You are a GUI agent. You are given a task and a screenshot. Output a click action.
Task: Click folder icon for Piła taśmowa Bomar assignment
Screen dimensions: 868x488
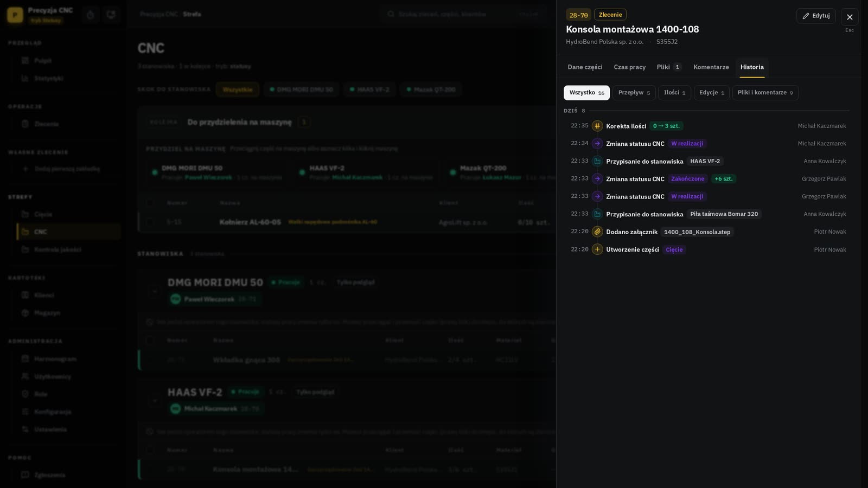(597, 214)
